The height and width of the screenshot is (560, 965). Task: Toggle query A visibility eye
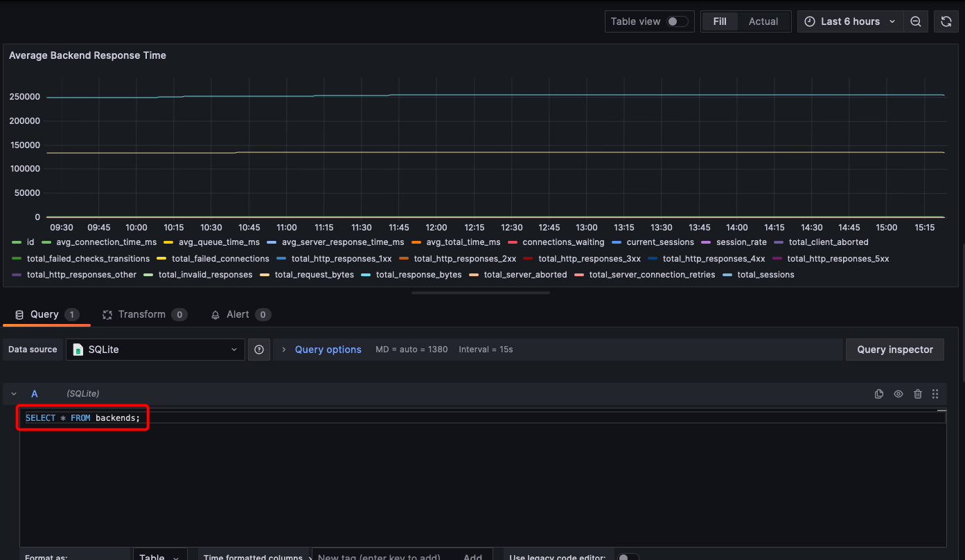tap(898, 394)
